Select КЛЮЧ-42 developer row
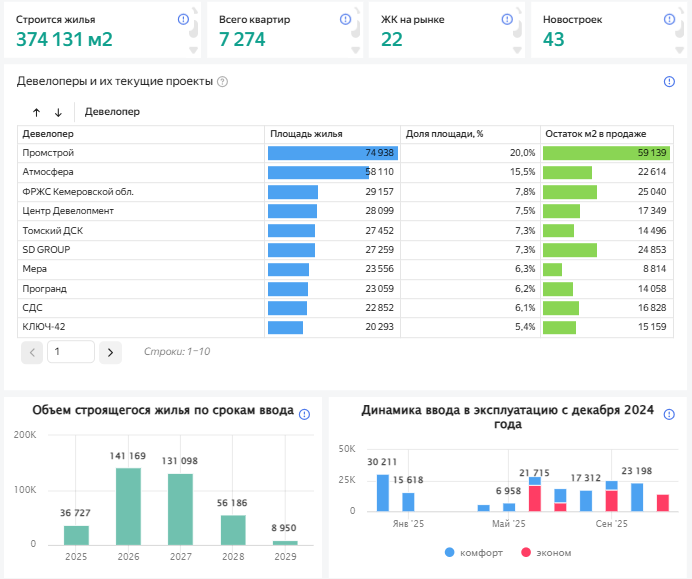692x579 pixels. pos(346,327)
